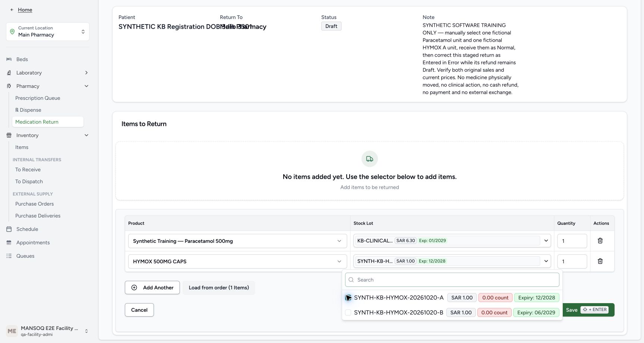Image resolution: width=644 pixels, height=343 pixels.
Task: Open Purchase Deliveries
Action: click(x=38, y=216)
